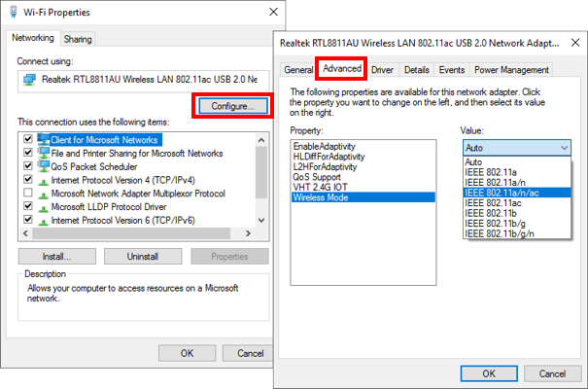
Task: Open the Advanced tab
Action: (342, 69)
